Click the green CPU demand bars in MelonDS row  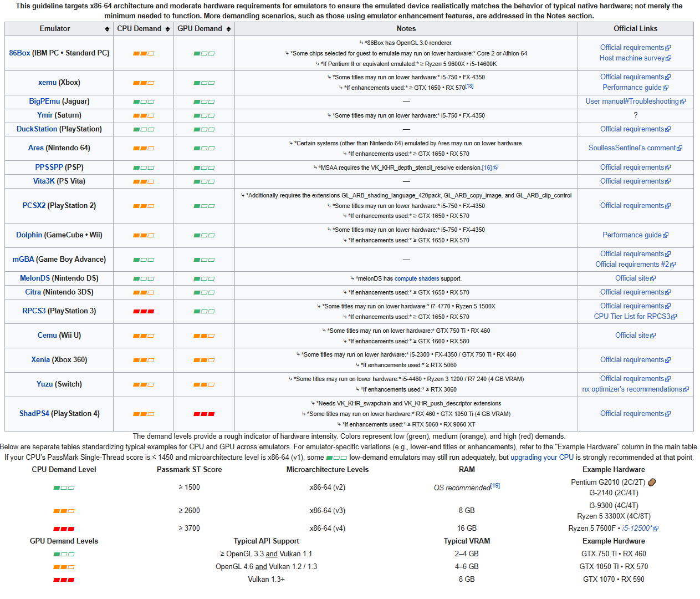coord(144,278)
